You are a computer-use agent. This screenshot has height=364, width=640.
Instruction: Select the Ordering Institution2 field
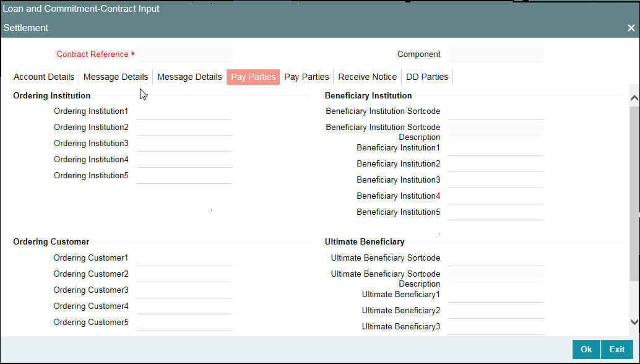coord(184,128)
